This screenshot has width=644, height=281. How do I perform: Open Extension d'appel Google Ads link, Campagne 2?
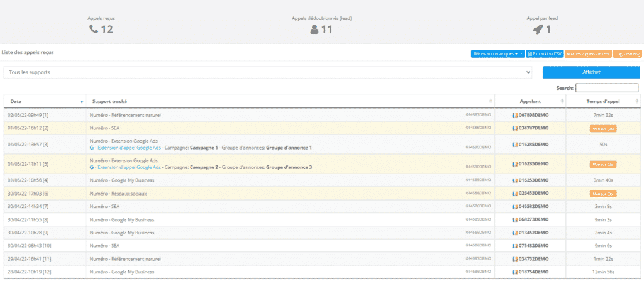pos(130,167)
